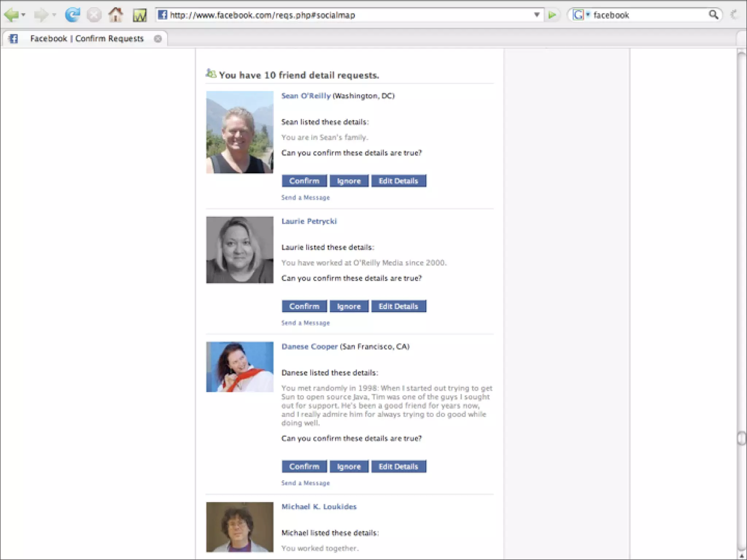Ignore Sean O'Reilly's request

(x=349, y=181)
